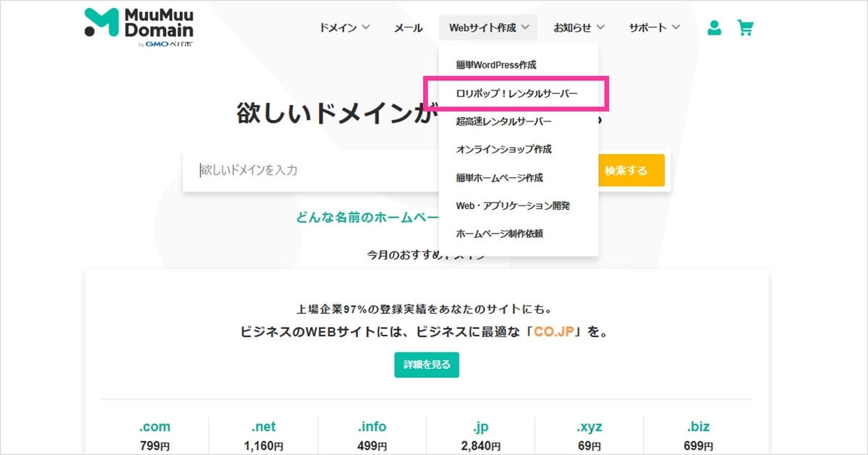Focus the 欲しいドメインを入力 search field
Viewport: 868px width, 455px height.
coord(311,171)
